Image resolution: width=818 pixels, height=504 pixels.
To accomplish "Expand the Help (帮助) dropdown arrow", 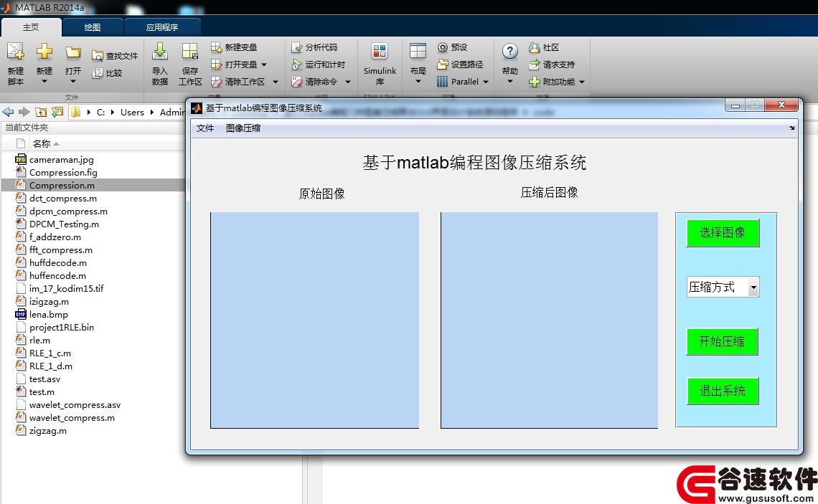I will pos(509,81).
